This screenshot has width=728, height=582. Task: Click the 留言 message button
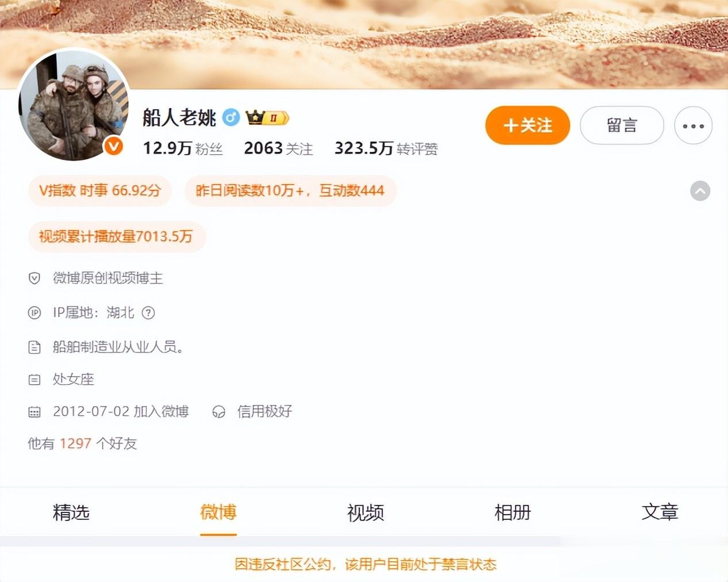click(x=622, y=125)
